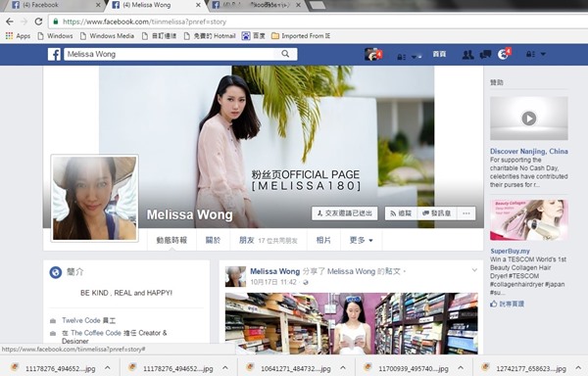
Task: Open The Coffee Code link
Action: coord(96,333)
